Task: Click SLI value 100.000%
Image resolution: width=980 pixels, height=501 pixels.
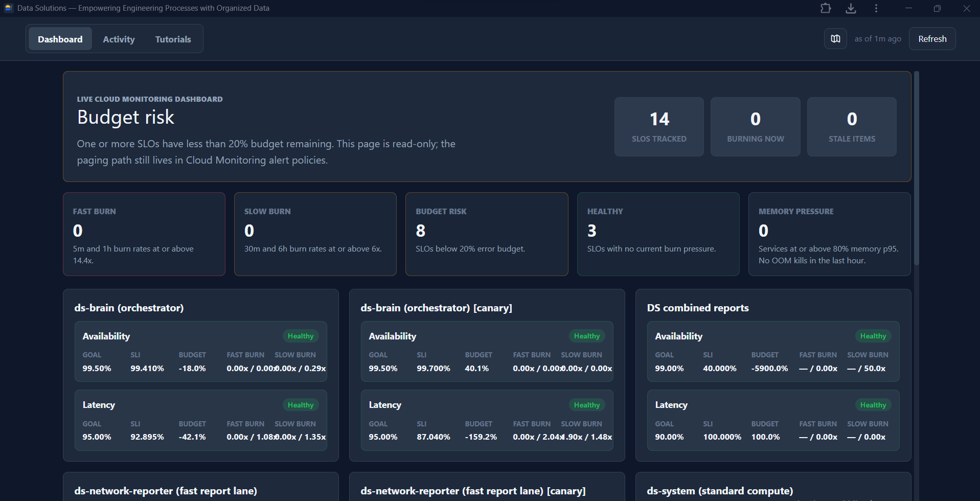Action: point(722,437)
